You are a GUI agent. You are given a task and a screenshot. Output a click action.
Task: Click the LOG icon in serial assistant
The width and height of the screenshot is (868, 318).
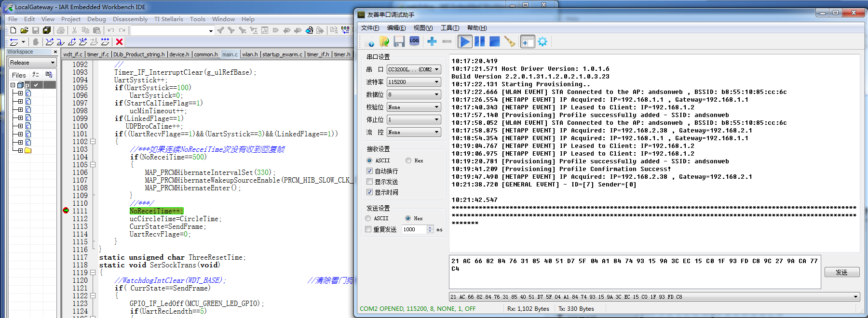click(414, 41)
